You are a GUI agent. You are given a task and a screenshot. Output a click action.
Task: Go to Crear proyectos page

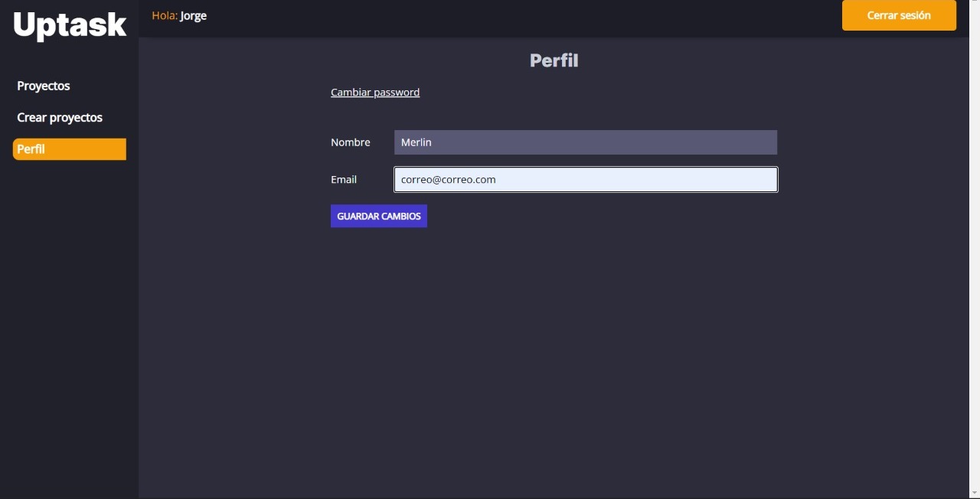point(60,117)
